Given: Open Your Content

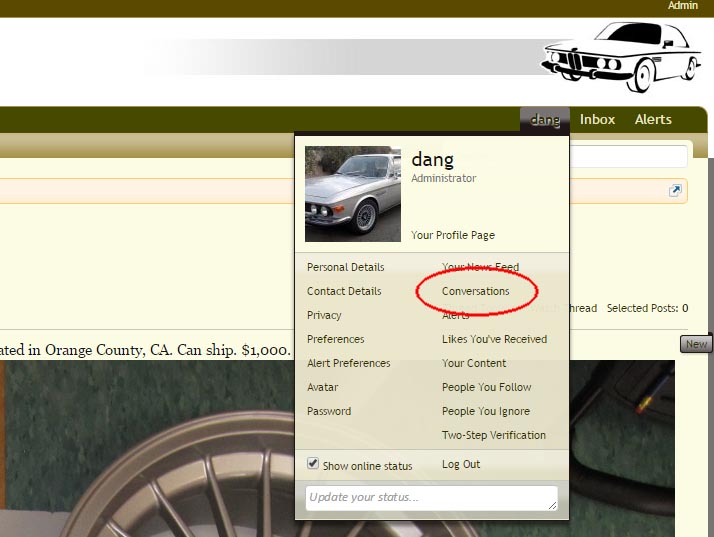Looking at the screenshot, I should pyautogui.click(x=474, y=363).
